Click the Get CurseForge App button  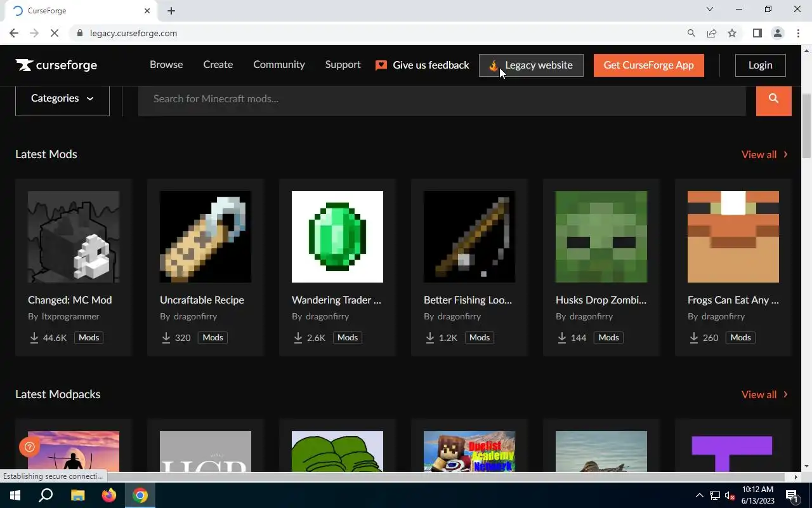pyautogui.click(x=649, y=65)
